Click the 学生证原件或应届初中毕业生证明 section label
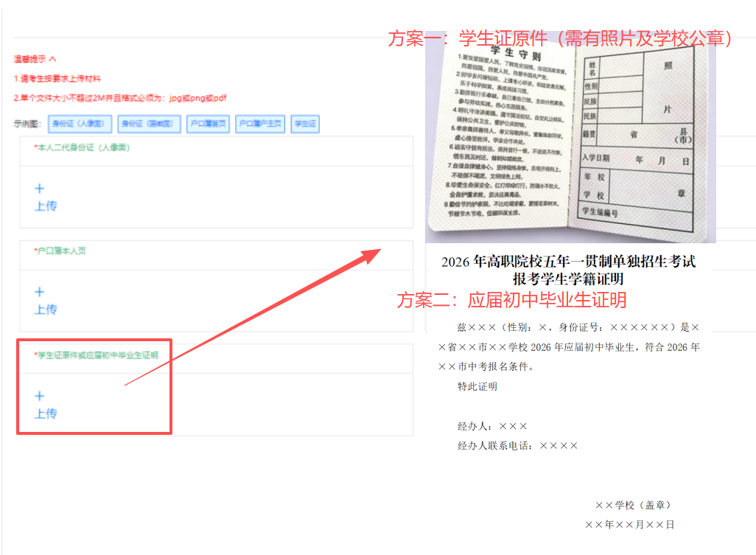Screen dimensions: 756x555 tap(96, 355)
